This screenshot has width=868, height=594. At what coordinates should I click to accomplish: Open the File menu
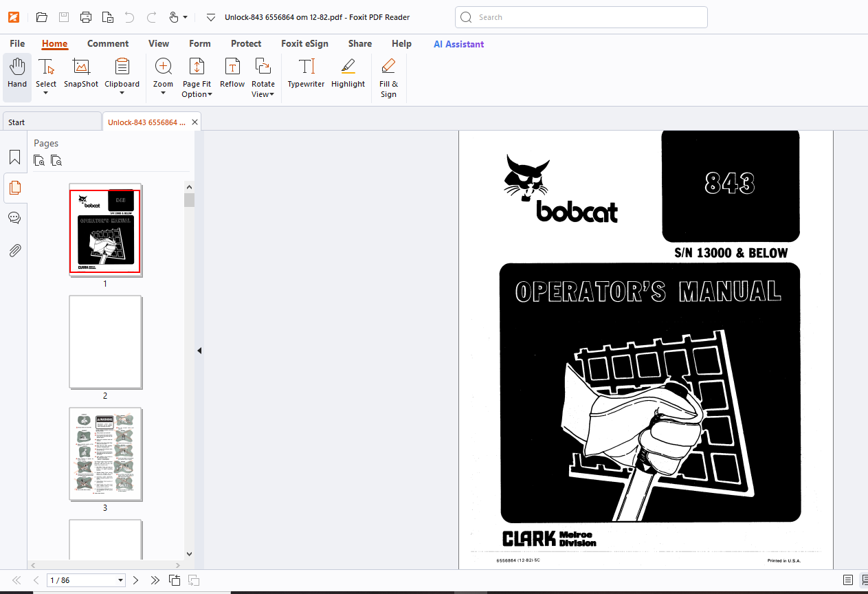click(17, 43)
